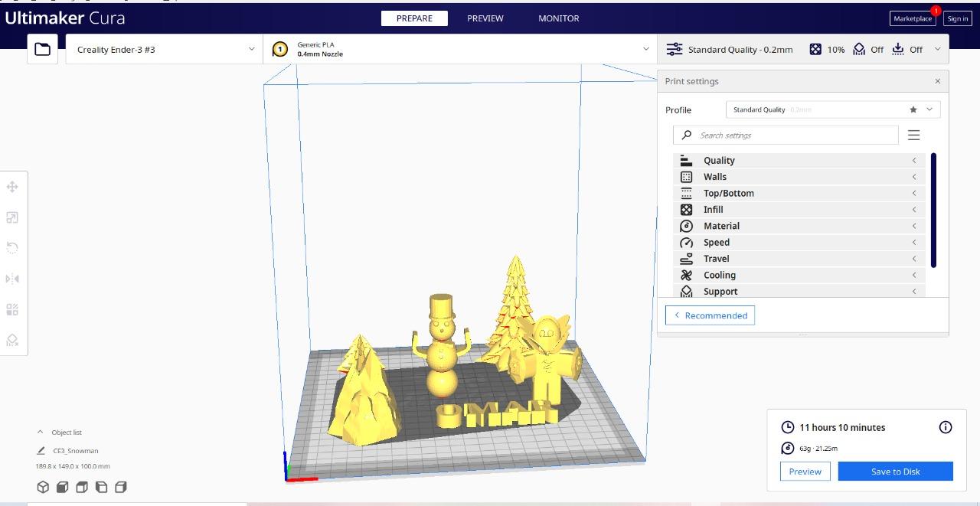Click the Ultimaker Cura logo

tap(65, 18)
